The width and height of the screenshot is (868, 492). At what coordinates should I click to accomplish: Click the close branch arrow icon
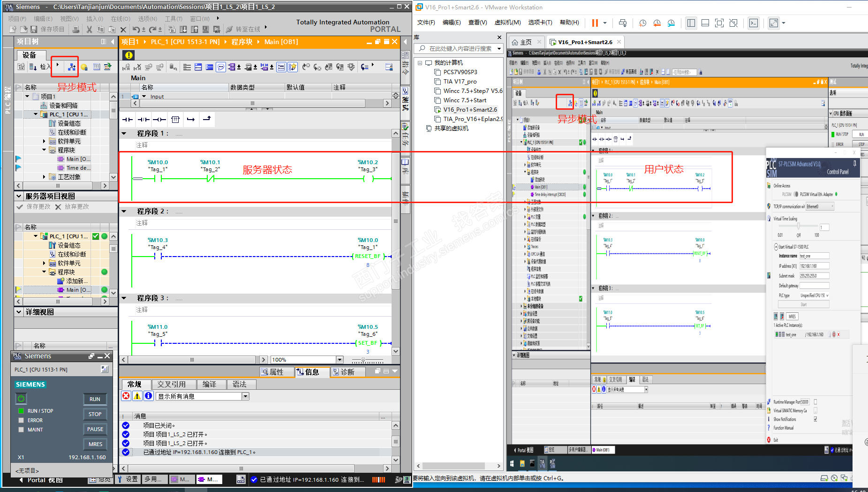point(207,119)
